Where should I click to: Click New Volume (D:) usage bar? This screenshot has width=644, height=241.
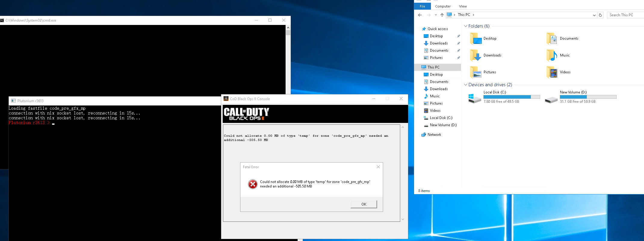point(588,97)
